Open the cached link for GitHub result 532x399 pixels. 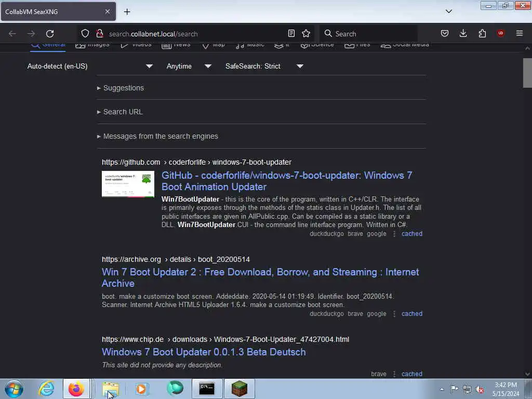412,234
